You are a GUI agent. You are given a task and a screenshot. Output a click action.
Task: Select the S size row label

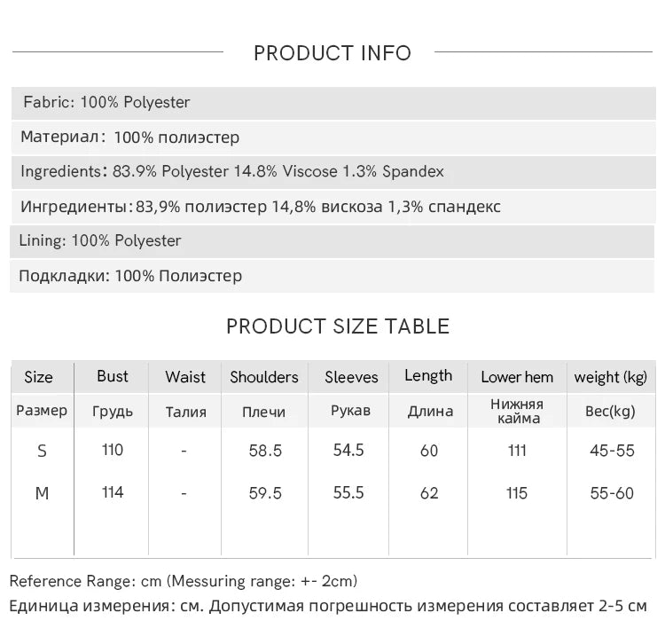coord(42,451)
